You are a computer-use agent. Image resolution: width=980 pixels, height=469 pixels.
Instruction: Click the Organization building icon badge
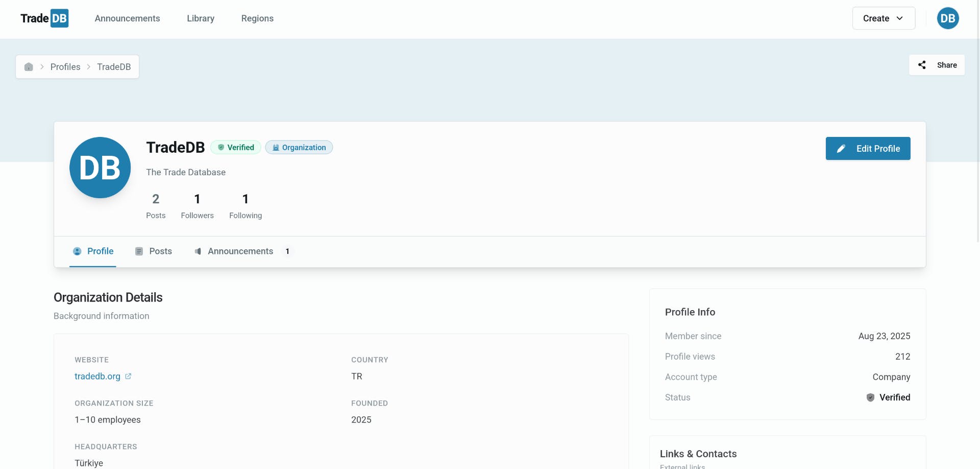pos(276,148)
